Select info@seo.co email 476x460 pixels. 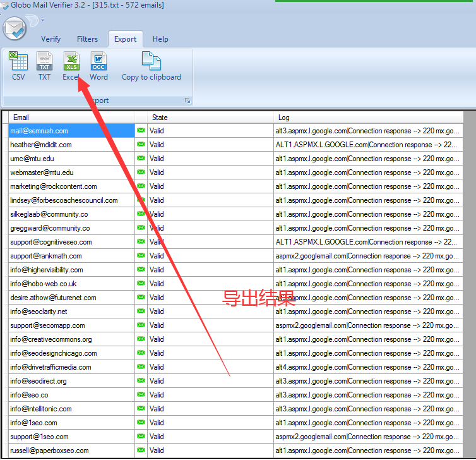[x=71, y=395]
